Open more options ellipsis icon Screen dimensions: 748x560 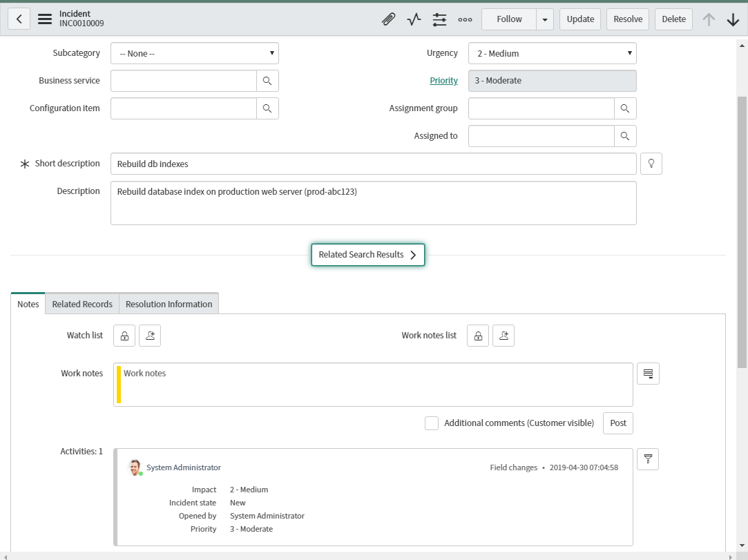coord(465,19)
